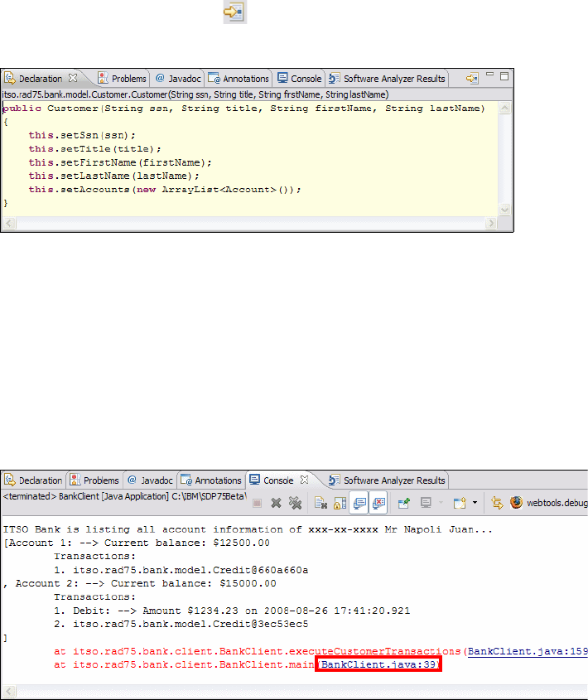Open Software Analyzer Results tab in upper panel
This screenshot has height=700, width=588.
(x=387, y=79)
